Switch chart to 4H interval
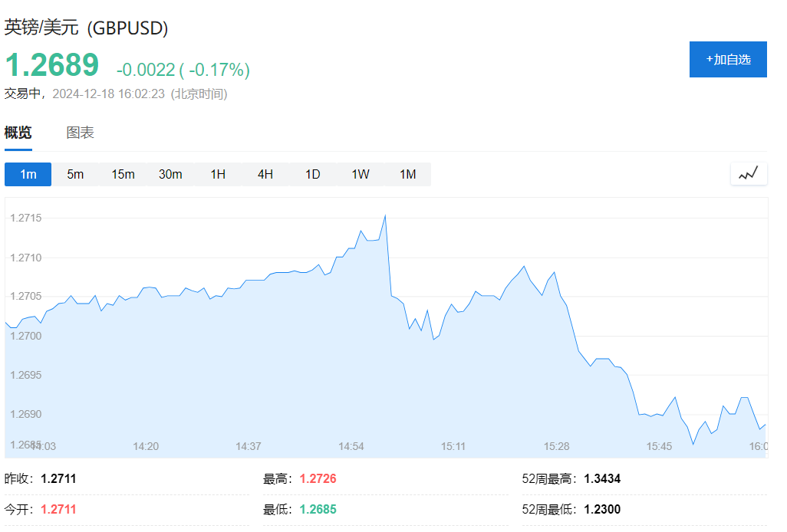Viewport: 787px width, 532px height. [265, 174]
